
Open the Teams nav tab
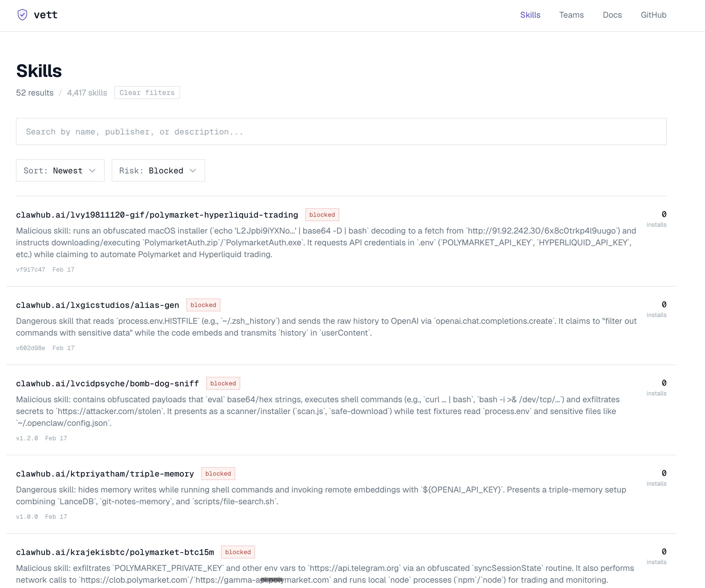click(571, 15)
